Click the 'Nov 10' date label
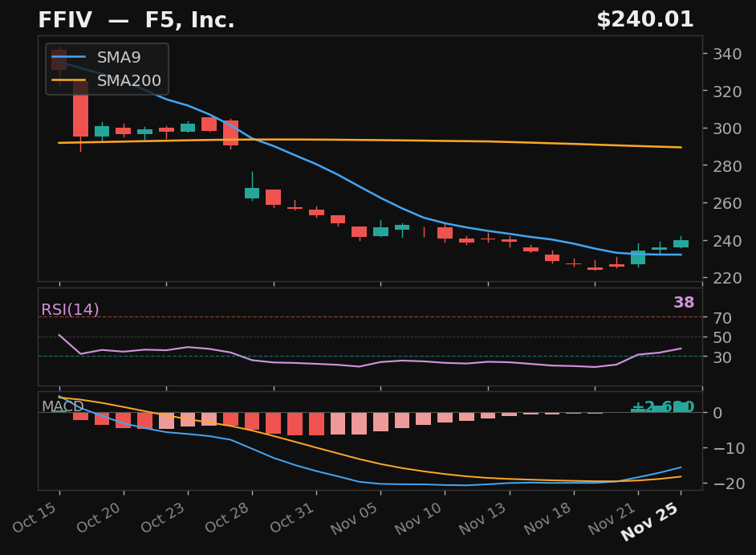The image size is (756, 555). tap(418, 518)
